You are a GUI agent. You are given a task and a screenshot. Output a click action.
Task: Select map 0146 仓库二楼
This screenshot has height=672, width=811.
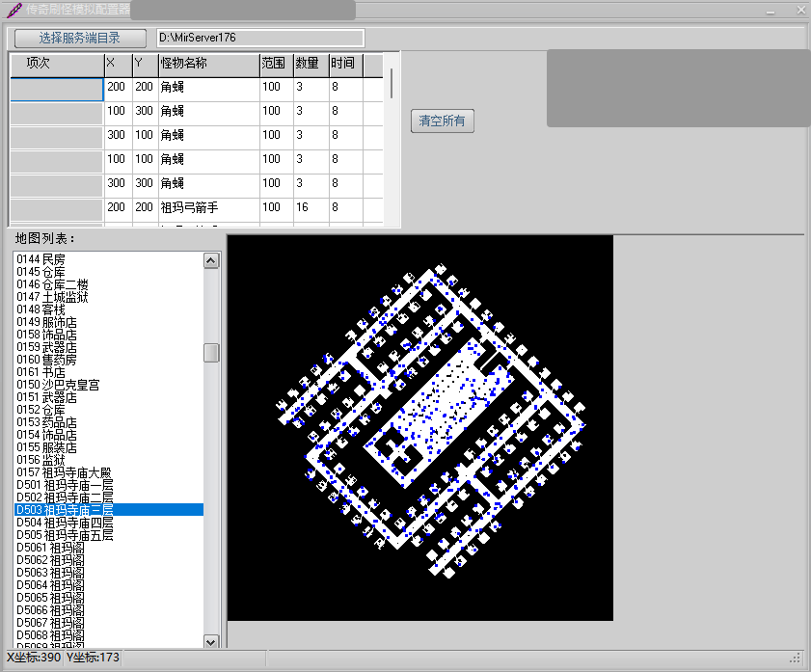click(x=109, y=284)
